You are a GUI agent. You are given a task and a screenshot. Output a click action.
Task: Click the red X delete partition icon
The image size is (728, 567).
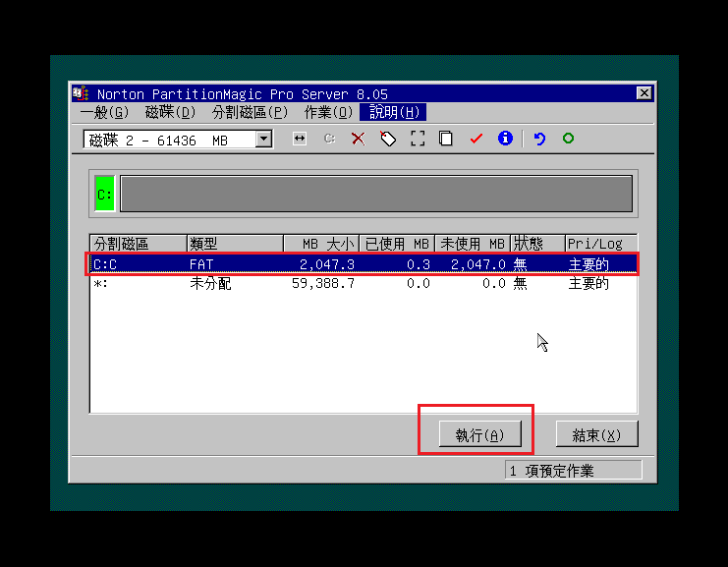pyautogui.click(x=358, y=140)
